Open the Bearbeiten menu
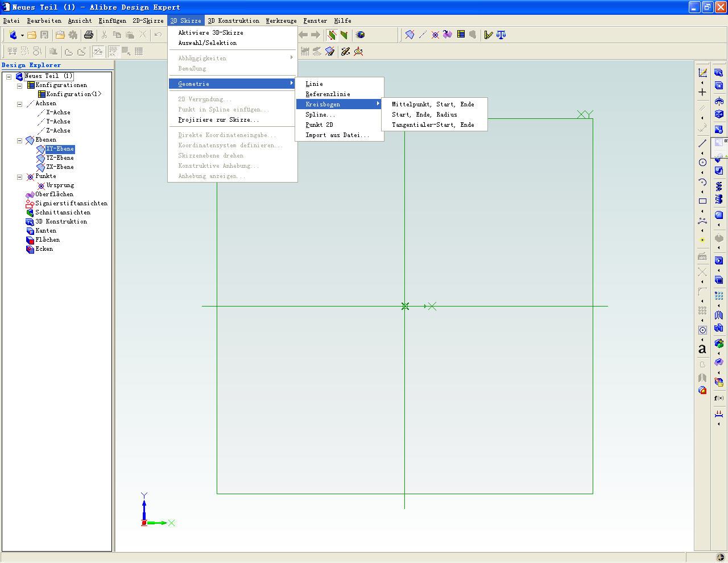The height and width of the screenshot is (563, 728). coord(44,20)
